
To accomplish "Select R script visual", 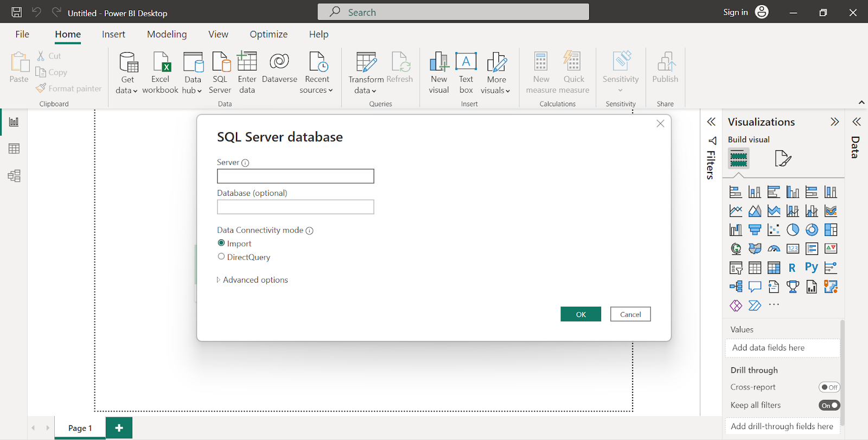I will [x=793, y=267].
